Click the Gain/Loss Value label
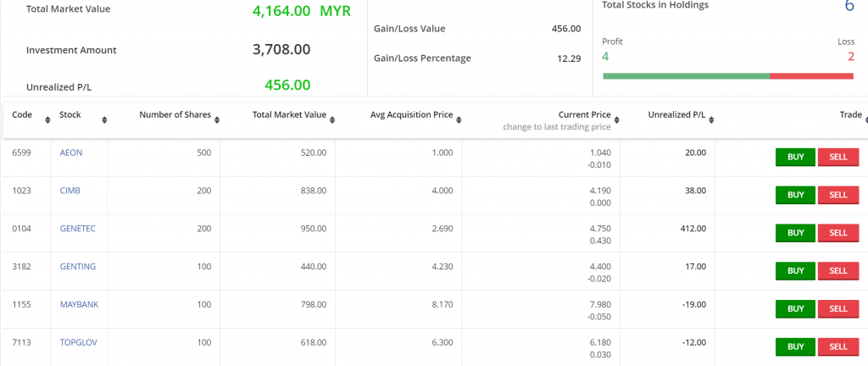 pos(409,29)
